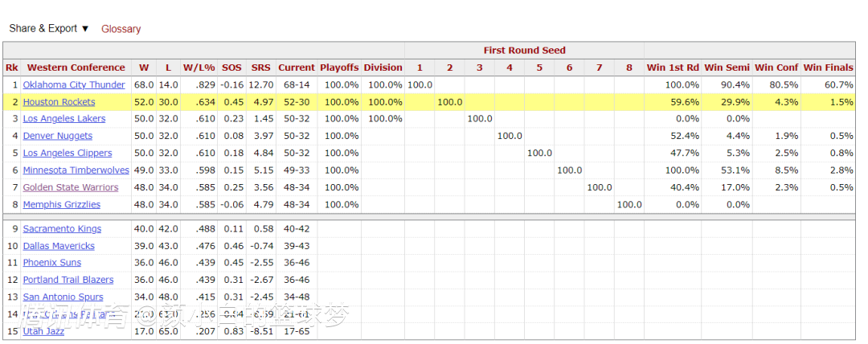Sort by Current column header

[297, 68]
